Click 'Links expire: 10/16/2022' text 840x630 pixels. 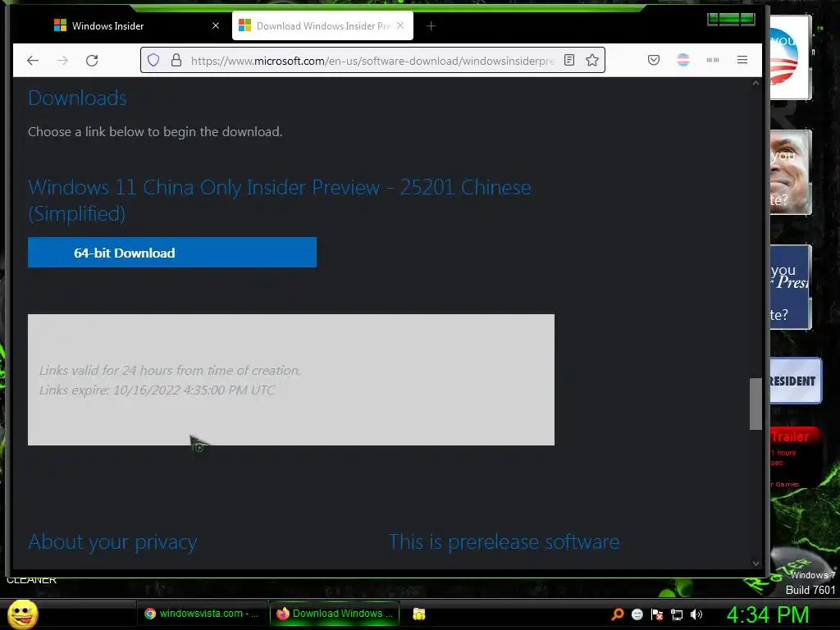[x=157, y=390]
